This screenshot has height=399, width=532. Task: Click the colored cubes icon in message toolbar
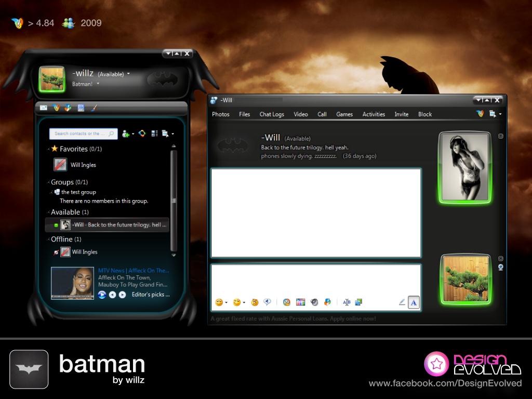(x=327, y=302)
